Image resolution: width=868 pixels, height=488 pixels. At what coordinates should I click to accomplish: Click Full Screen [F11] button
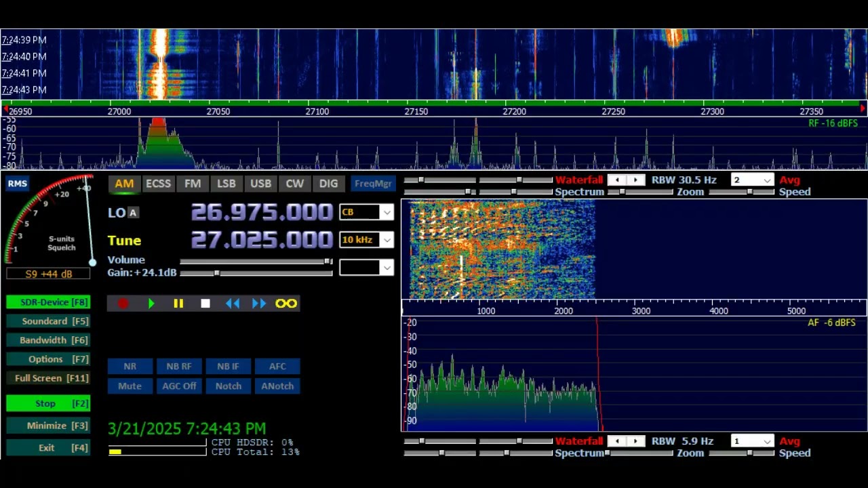pos(48,378)
